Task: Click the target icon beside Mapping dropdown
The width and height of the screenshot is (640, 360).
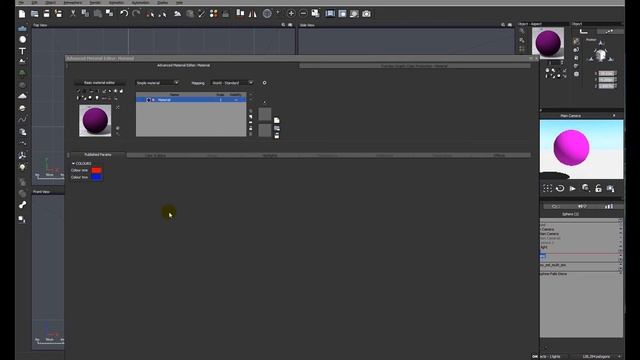Action: tap(264, 83)
